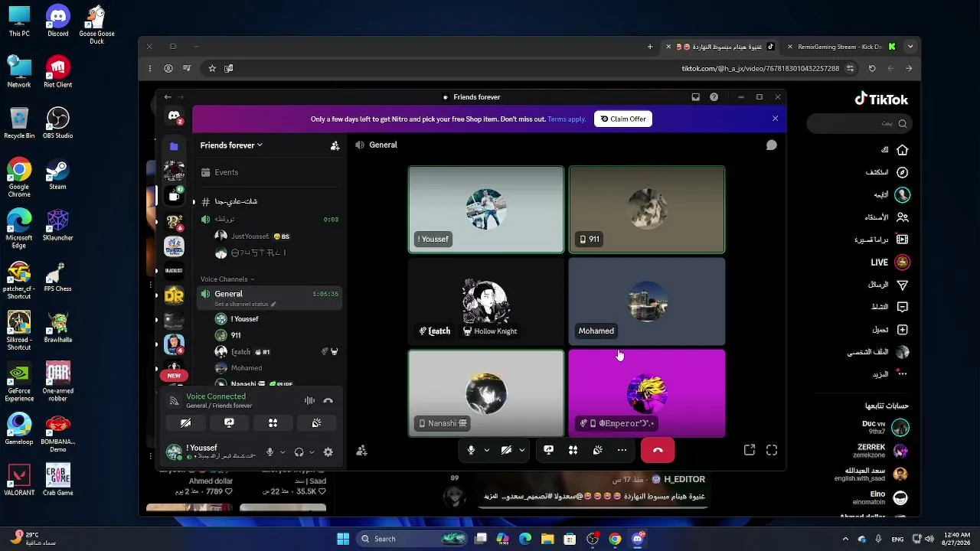Switch to RemixGaming Stream Kick browser tab
The height and width of the screenshot is (551, 980).
coord(841,47)
